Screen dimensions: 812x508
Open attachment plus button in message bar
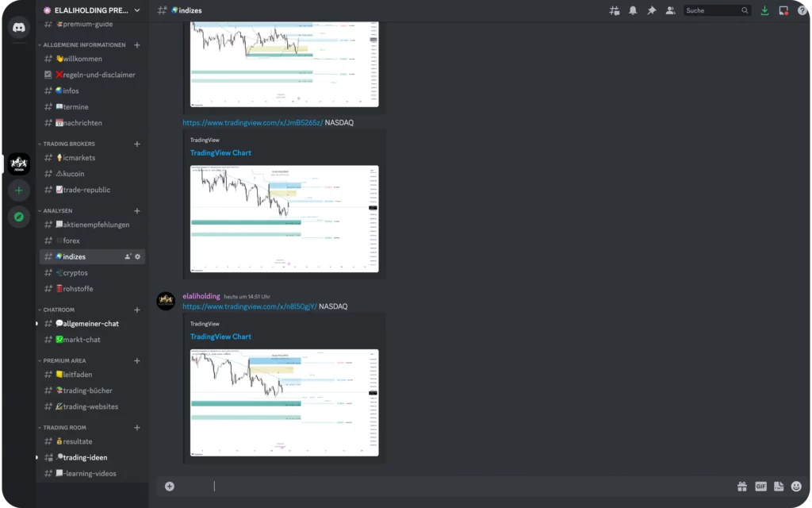[170, 487]
